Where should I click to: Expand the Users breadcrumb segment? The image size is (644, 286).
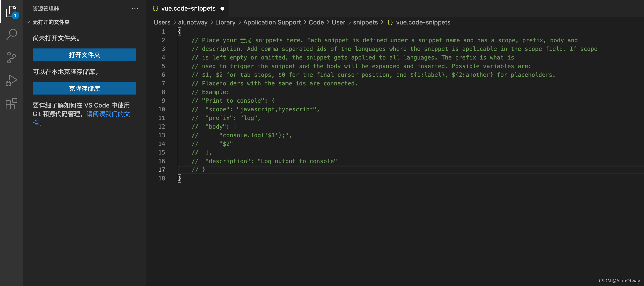[162, 22]
